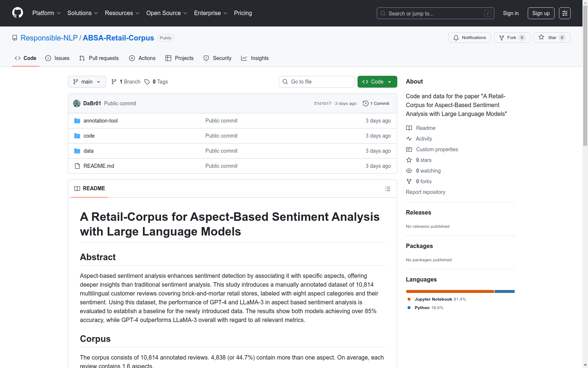The width and height of the screenshot is (588, 368).
Task: Click the Readme book icon in About
Action: tap(409, 128)
